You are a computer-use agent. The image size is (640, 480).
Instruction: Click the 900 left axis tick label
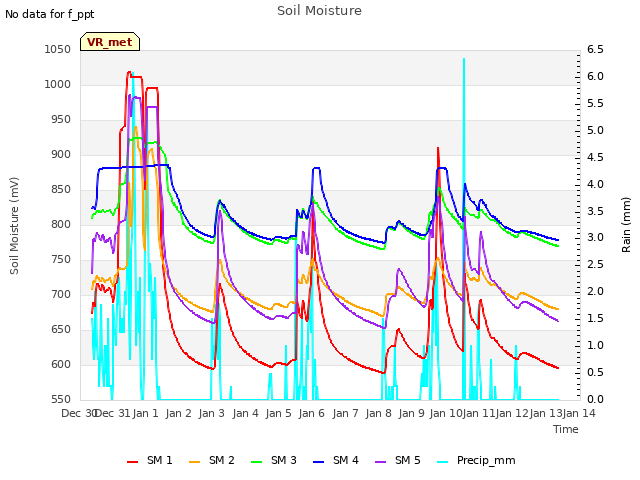point(61,155)
